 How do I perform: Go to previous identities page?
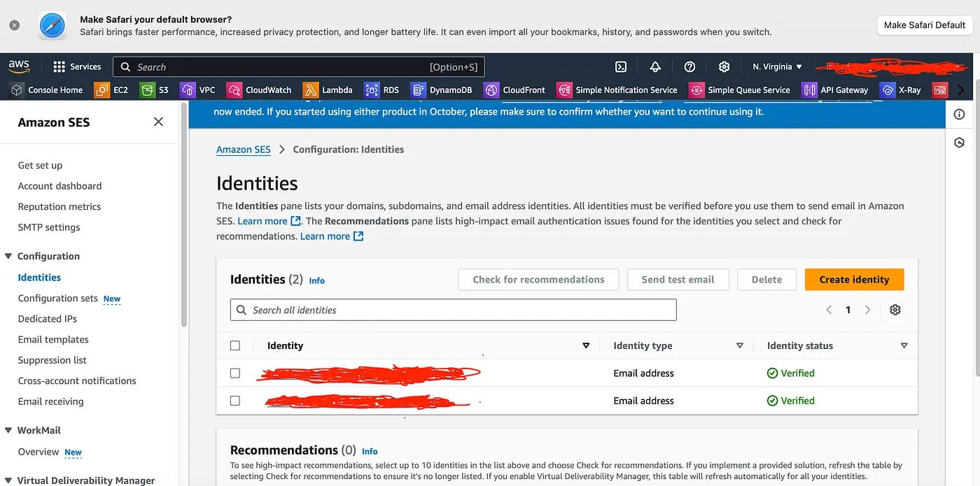829,310
